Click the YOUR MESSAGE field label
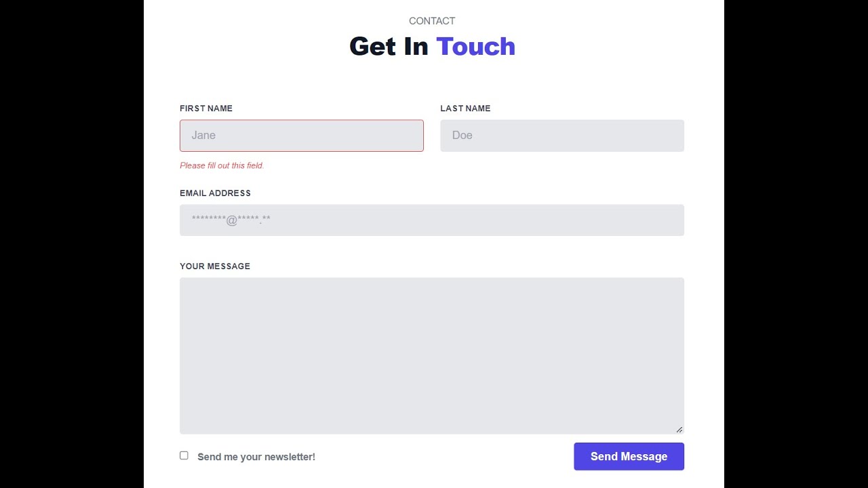The height and width of the screenshot is (488, 868). pos(215,266)
